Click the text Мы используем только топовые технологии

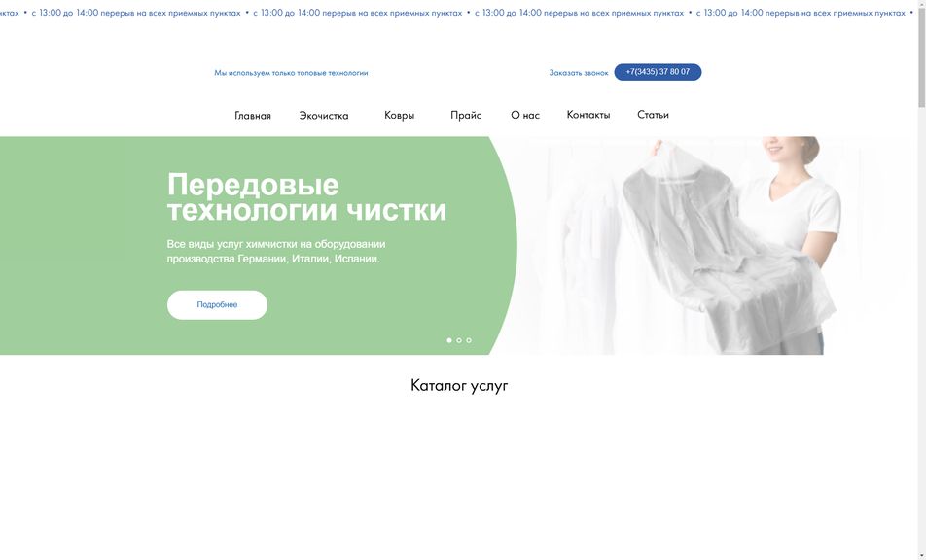point(291,73)
